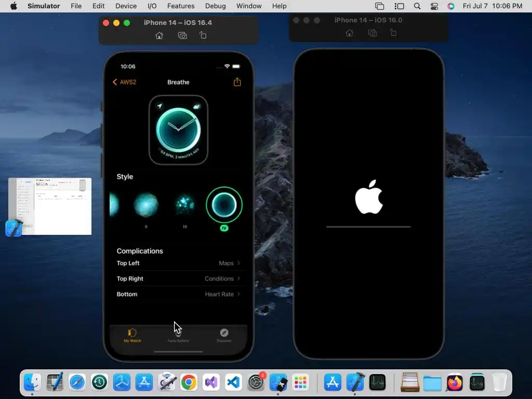Open the File menu
Screen dimensions: 532x399
pos(76,6)
